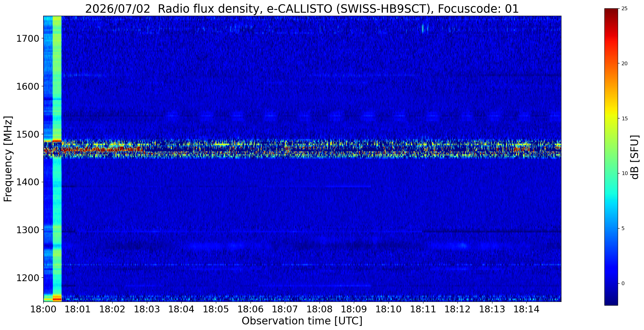Click the 18:00 time tick label

click(x=44, y=309)
